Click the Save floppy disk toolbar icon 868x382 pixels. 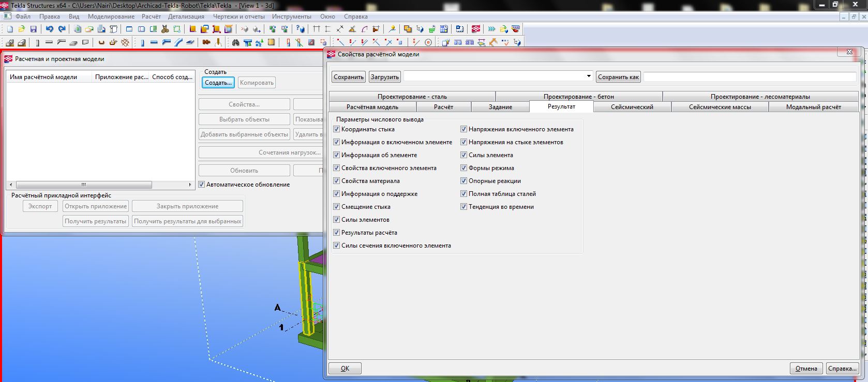click(x=34, y=29)
